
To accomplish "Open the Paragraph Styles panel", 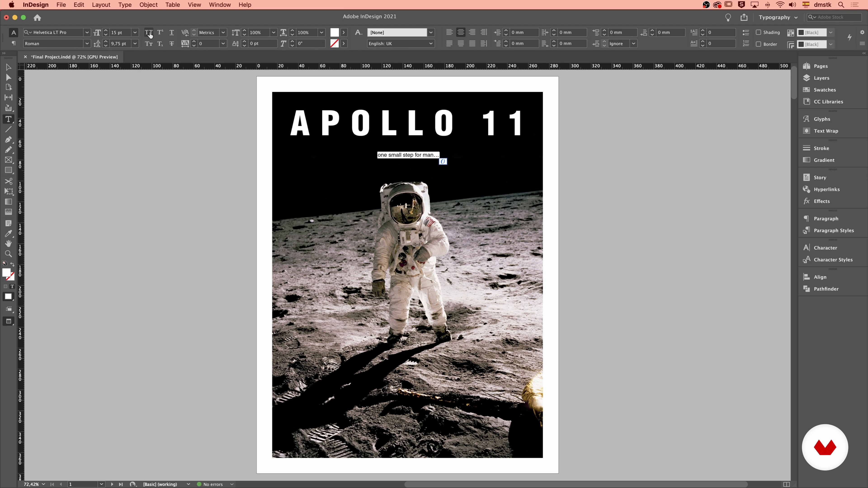I will 833,230.
